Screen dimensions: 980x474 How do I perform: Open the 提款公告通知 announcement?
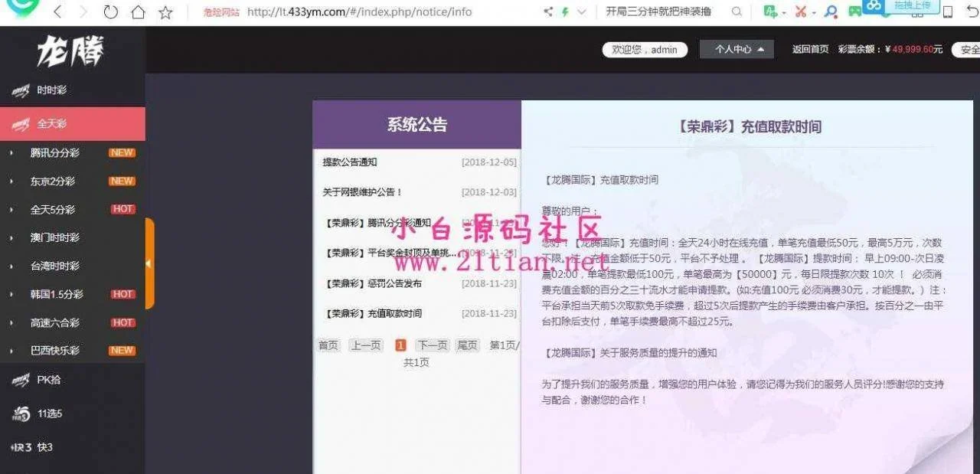coord(350,162)
